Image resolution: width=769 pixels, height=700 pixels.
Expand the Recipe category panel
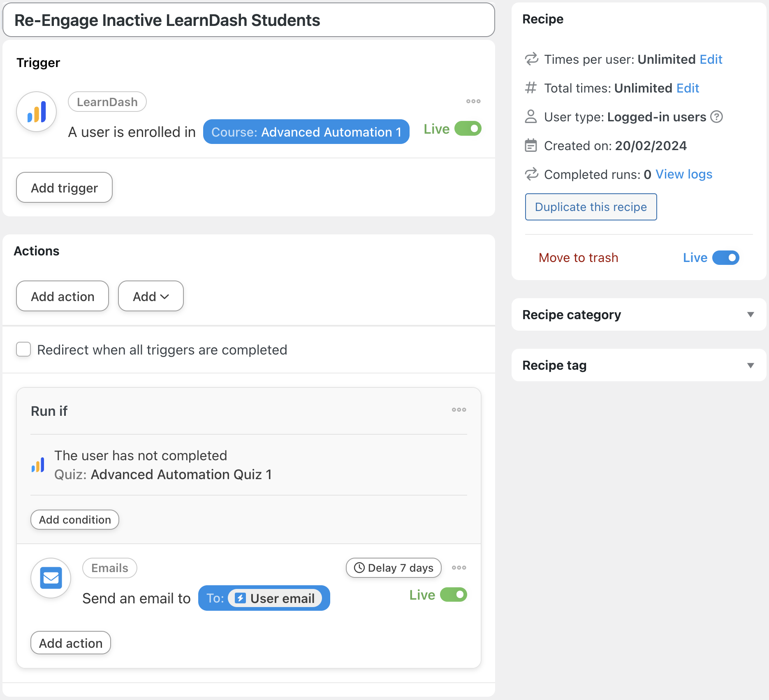750,315
